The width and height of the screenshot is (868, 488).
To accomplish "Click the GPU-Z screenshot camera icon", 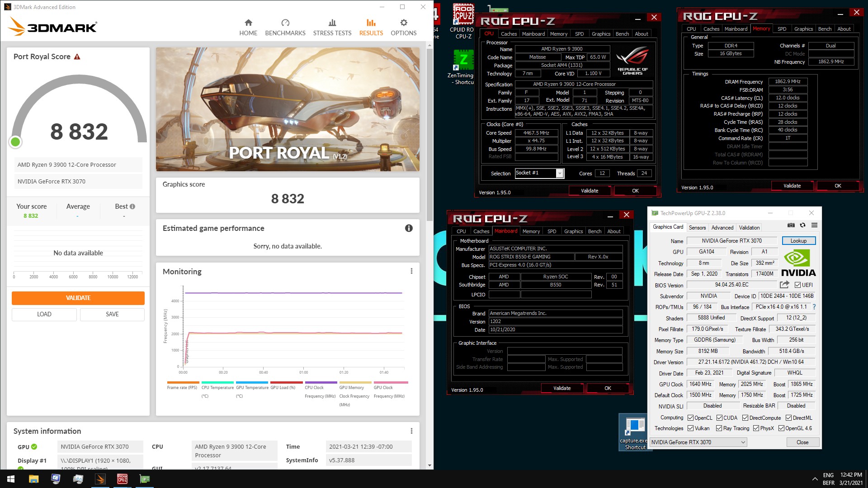I will click(x=791, y=225).
